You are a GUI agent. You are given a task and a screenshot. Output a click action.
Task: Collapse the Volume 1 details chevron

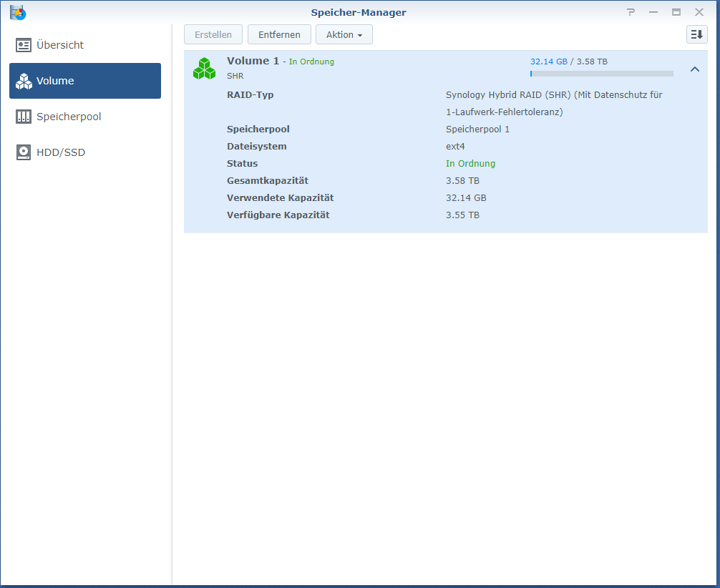(695, 69)
